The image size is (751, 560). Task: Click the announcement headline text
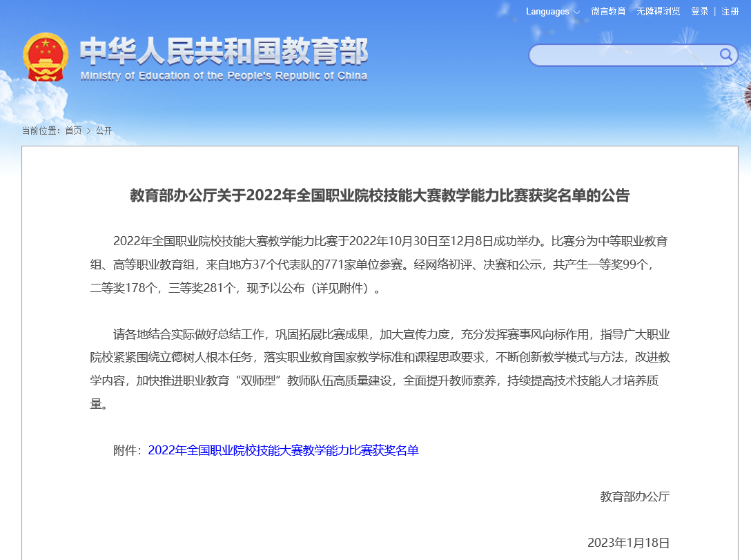click(380, 196)
